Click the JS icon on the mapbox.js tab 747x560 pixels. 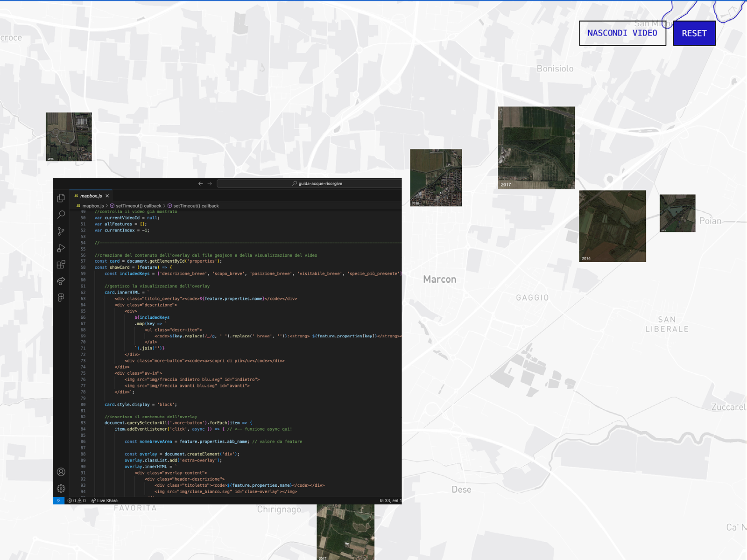tap(76, 196)
